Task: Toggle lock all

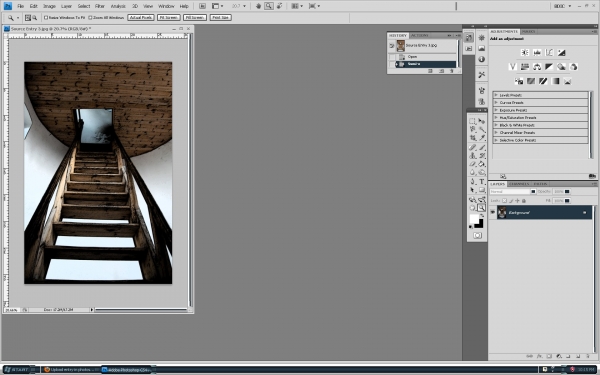Action: [524, 201]
